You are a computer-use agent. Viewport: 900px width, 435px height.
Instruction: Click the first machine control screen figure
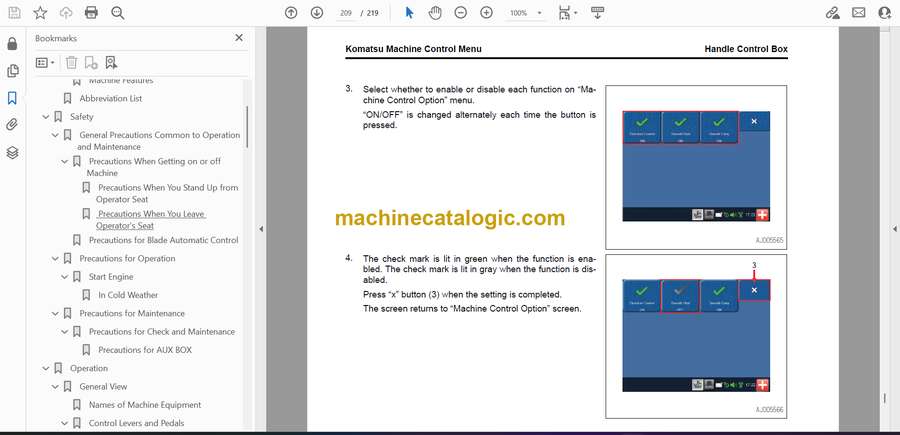tap(696, 166)
